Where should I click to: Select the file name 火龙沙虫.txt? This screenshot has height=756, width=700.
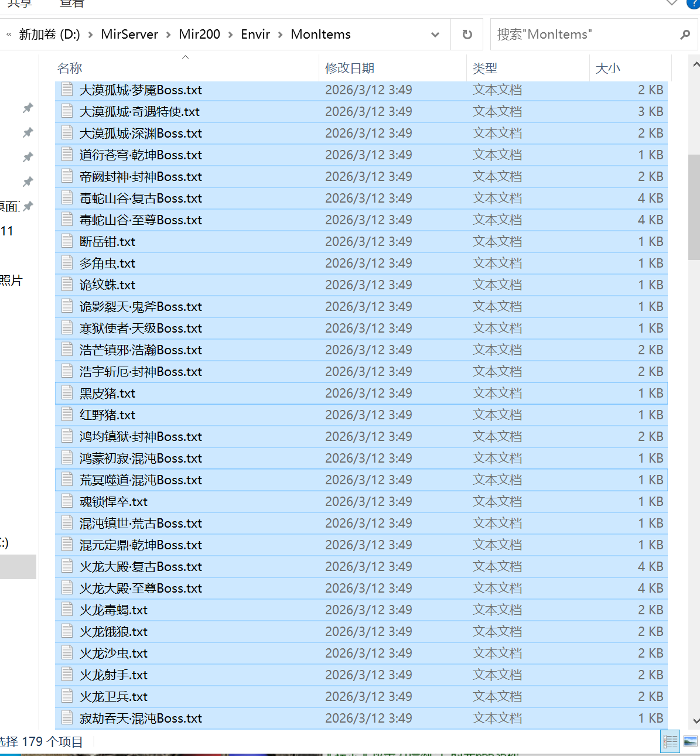114,653
